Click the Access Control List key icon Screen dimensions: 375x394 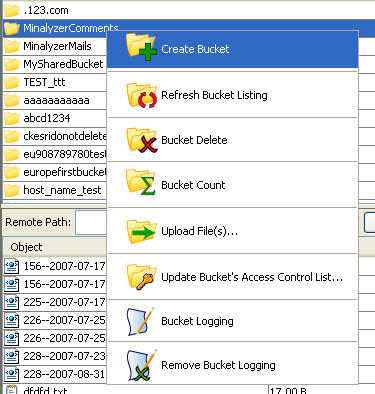[x=142, y=277]
